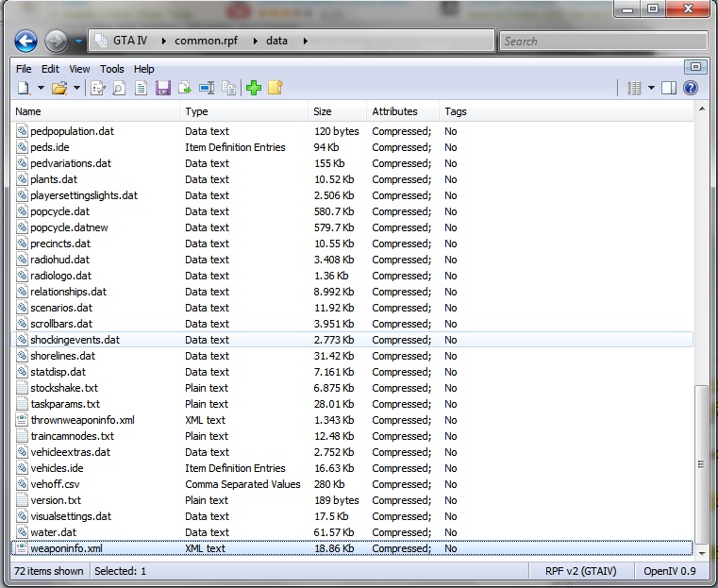This screenshot has height=588, width=718.
Task: Open the Tools menu
Action: coord(112,69)
